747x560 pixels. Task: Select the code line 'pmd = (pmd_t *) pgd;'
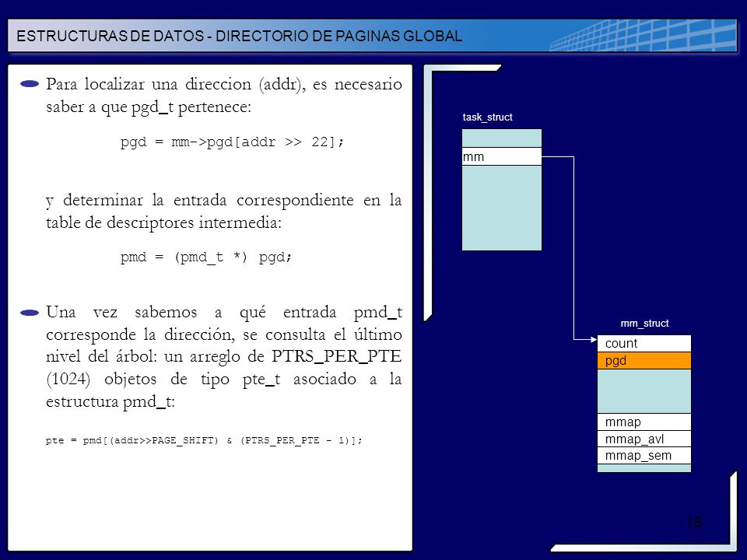[205, 257]
